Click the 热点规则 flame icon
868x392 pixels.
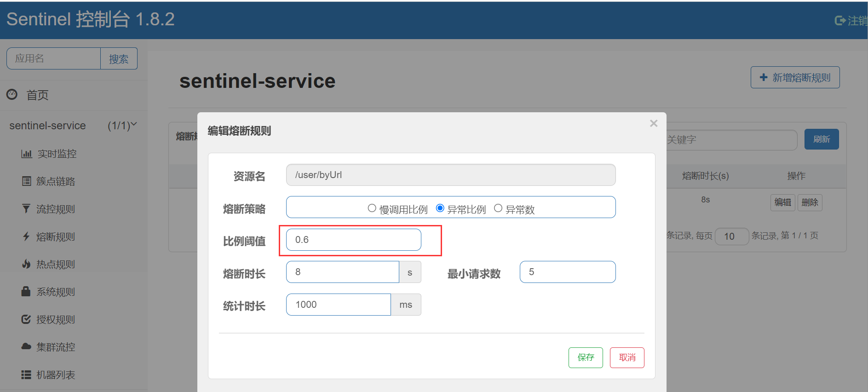pyautogui.click(x=26, y=264)
